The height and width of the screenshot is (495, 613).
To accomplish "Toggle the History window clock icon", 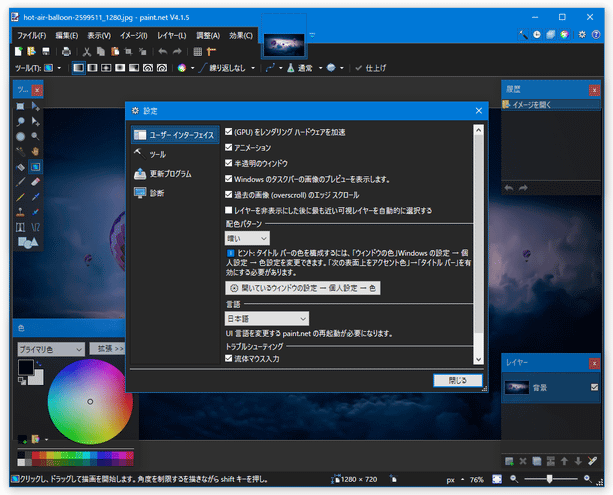I will point(537,34).
